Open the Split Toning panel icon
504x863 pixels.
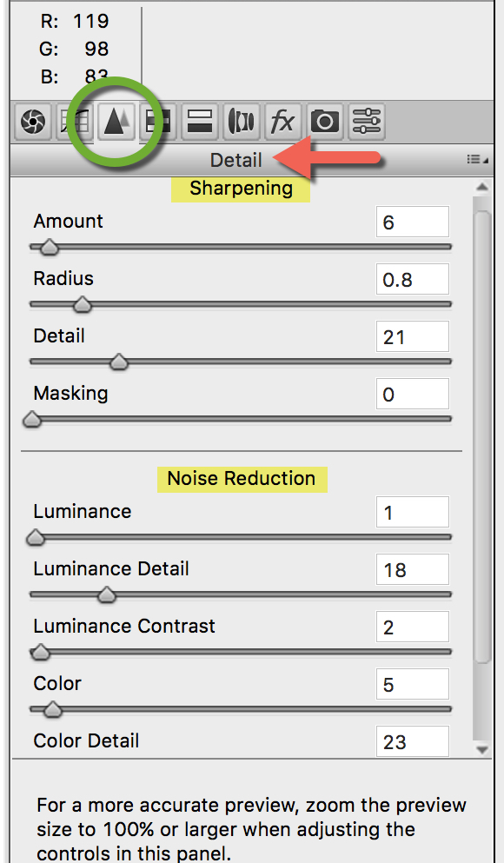(200, 121)
